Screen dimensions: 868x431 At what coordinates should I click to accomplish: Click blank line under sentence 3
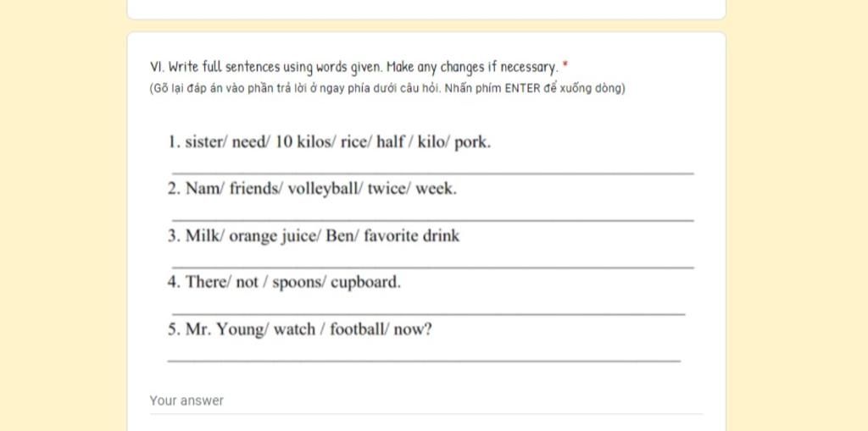[x=433, y=268]
